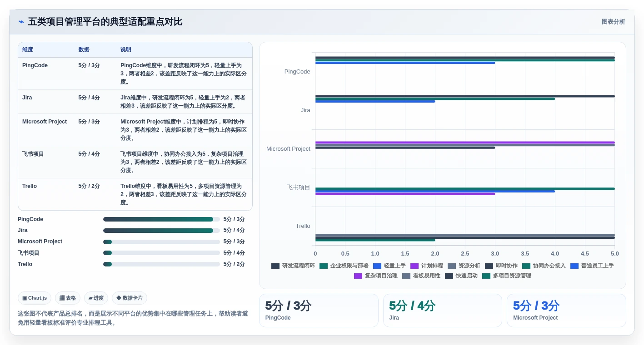
Task: Click the footnote paragraph beginning 这张图不代表产品总排名
Action: 133,318
